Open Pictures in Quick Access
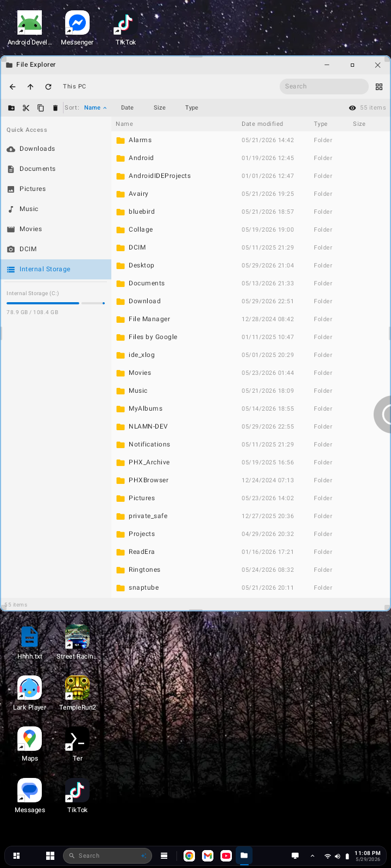This screenshot has height=868, width=391. pyautogui.click(x=56, y=189)
